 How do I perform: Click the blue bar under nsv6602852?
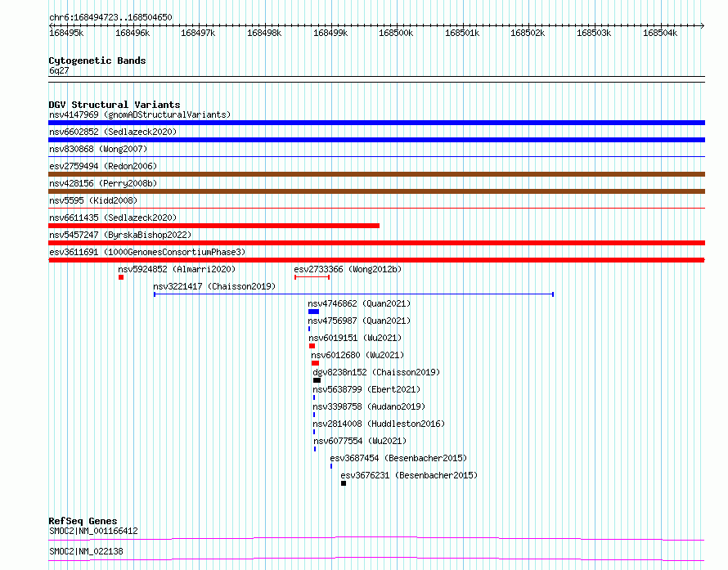[376, 140]
